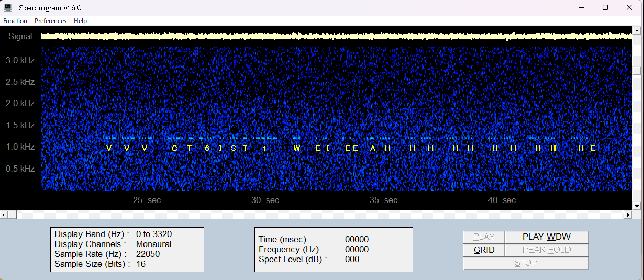Screen dimensions: 644x280
Task: Open the Function menu
Action: coord(15,21)
